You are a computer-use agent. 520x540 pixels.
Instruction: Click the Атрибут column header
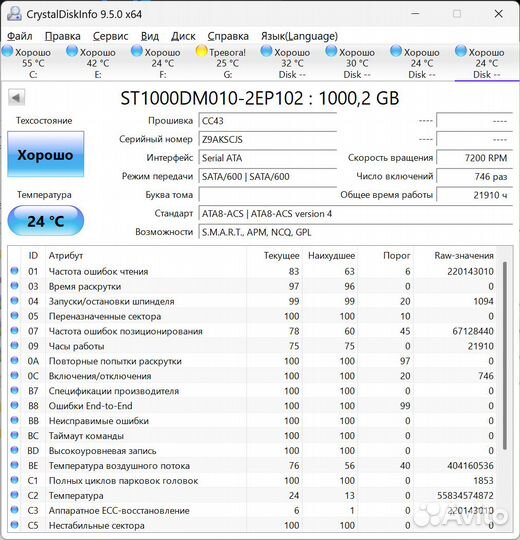146,256
